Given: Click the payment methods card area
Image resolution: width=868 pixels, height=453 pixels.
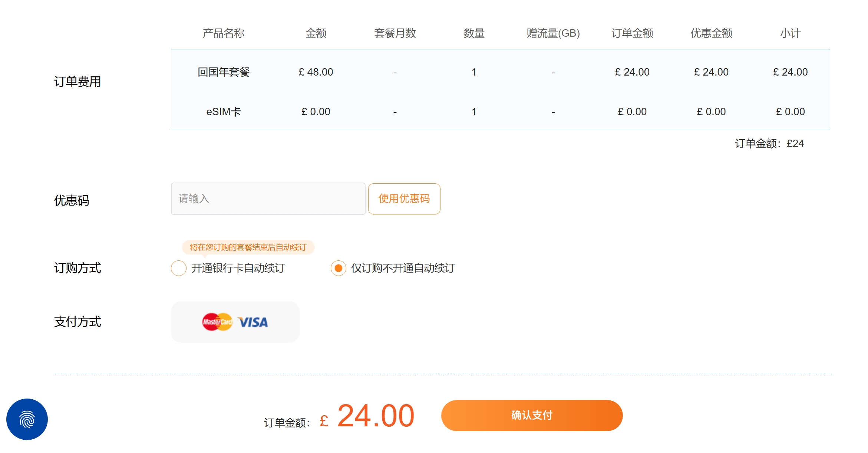Looking at the screenshot, I should tap(236, 322).
